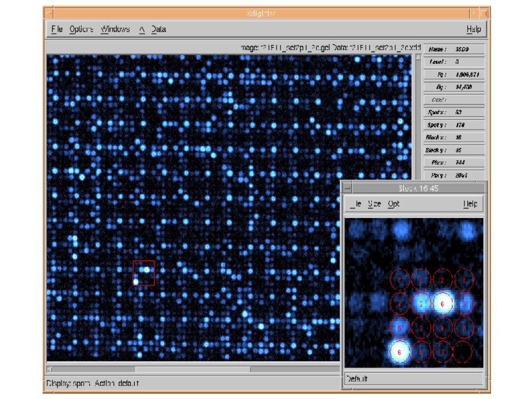Open the Options menu
Screen dimensions: 532x399
81,29
